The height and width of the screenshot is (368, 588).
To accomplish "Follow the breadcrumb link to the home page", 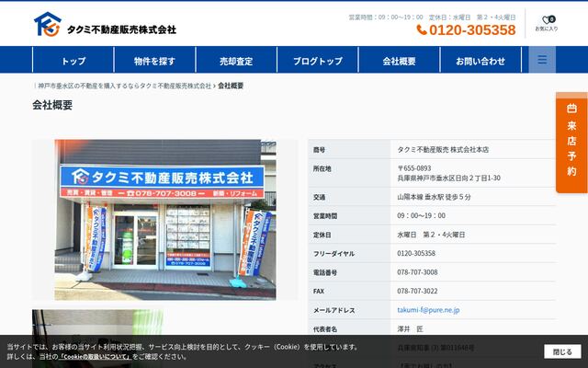I will [x=125, y=86].
